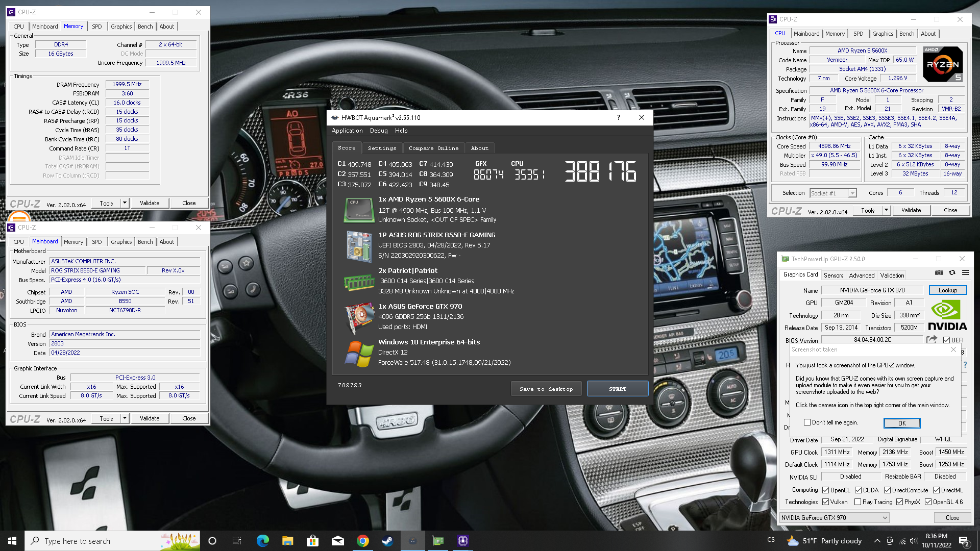980x551 pixels.
Task: Click the Ryzen 5 logo in CPU-Z
Action: pyautogui.click(x=943, y=64)
